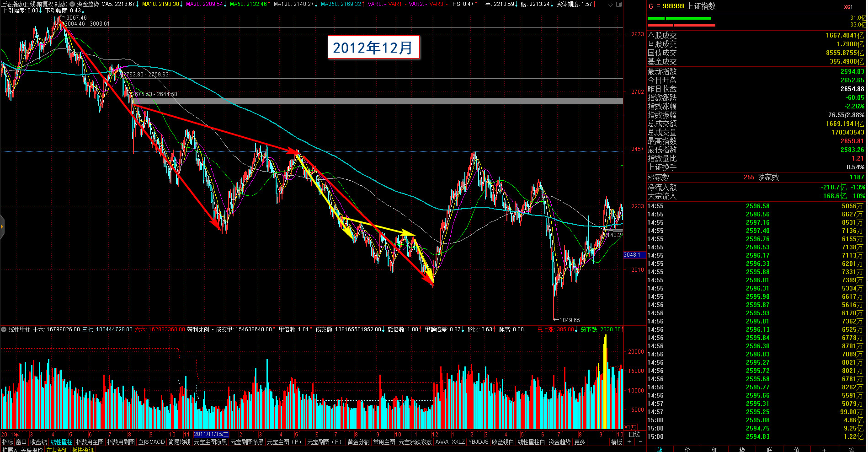868x452 pixels.
Task: Select the 资金趋势 bottom tab
Action: [x=559, y=442]
